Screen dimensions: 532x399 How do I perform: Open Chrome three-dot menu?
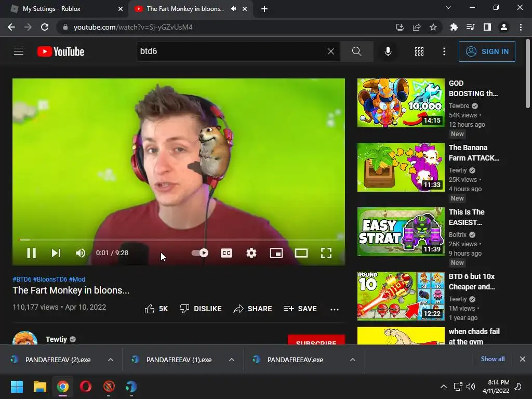click(x=521, y=27)
